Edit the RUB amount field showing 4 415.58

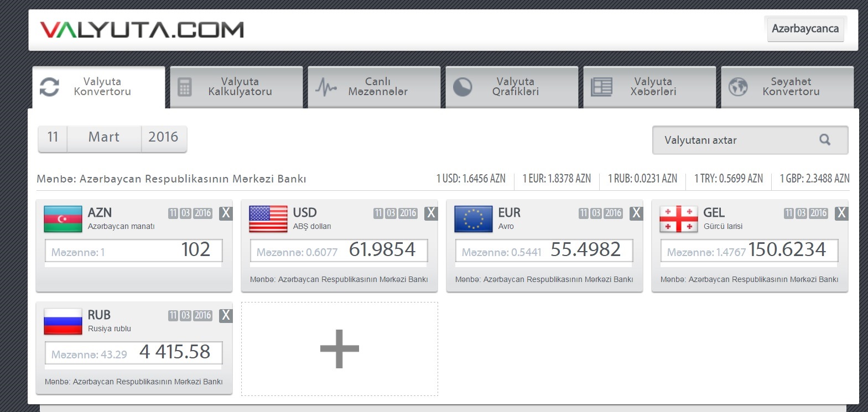(134, 353)
